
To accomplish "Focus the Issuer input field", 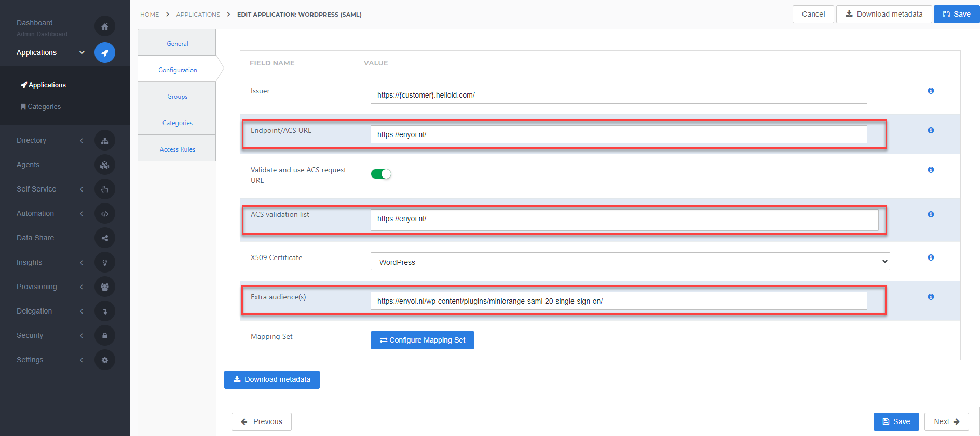I will click(619, 95).
